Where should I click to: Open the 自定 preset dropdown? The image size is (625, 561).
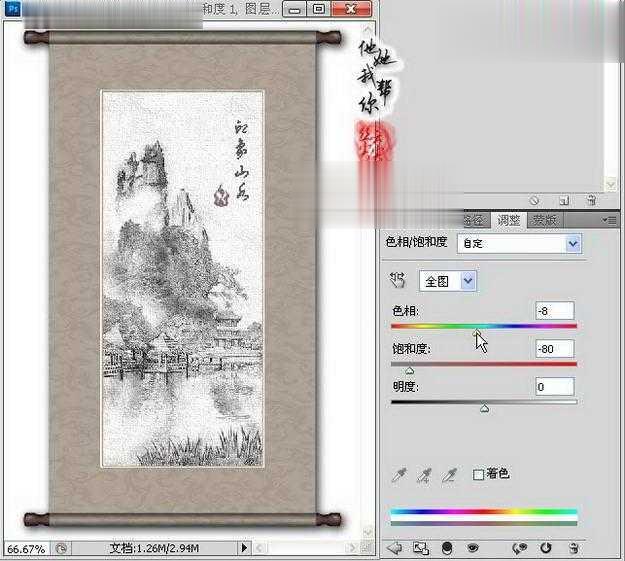[x=519, y=244]
